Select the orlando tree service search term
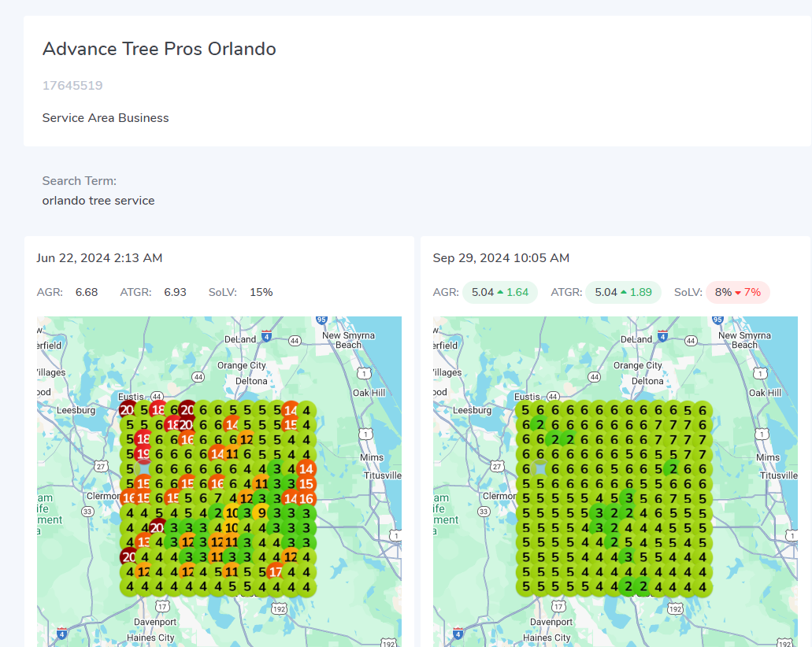Screen dimensions: 812x647 click(x=98, y=200)
